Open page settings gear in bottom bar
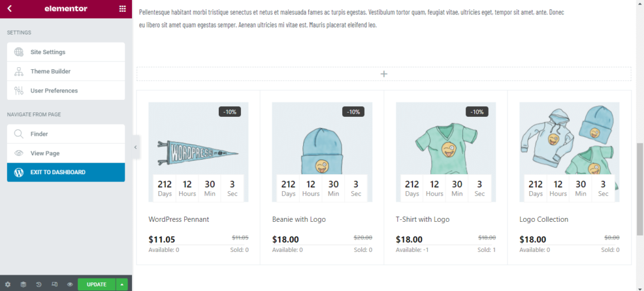 (8, 284)
